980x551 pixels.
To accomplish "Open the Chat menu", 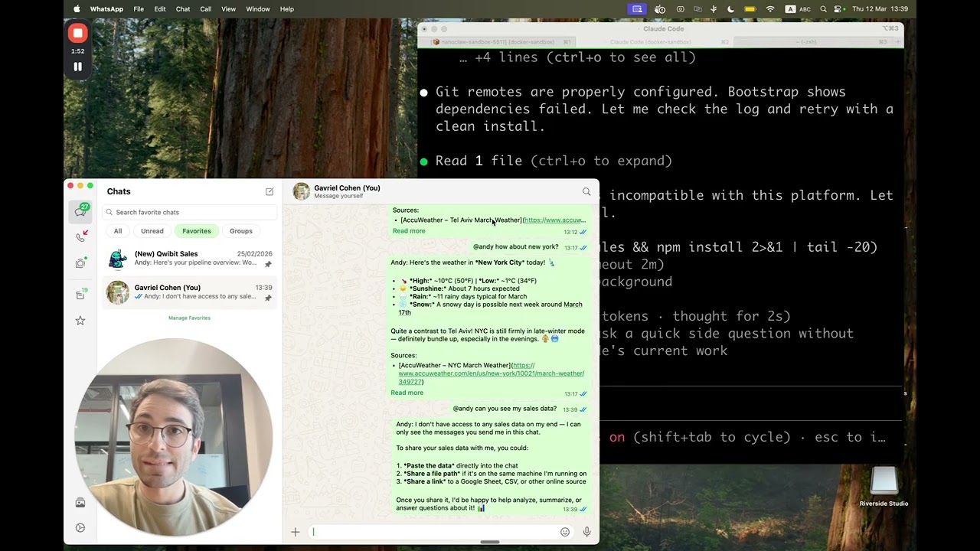I will point(183,9).
